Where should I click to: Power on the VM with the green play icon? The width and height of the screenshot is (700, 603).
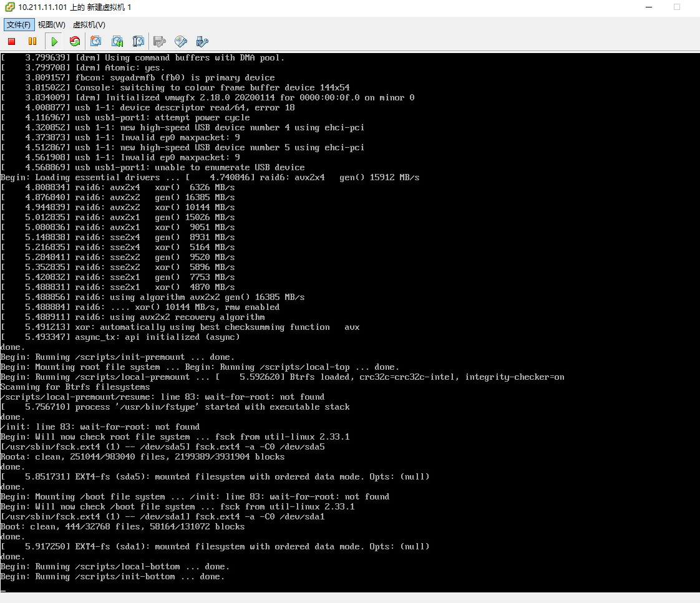(x=54, y=42)
